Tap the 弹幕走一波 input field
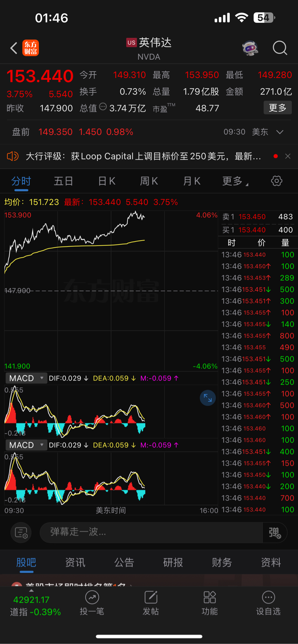This screenshot has width=298, height=644. (151, 532)
